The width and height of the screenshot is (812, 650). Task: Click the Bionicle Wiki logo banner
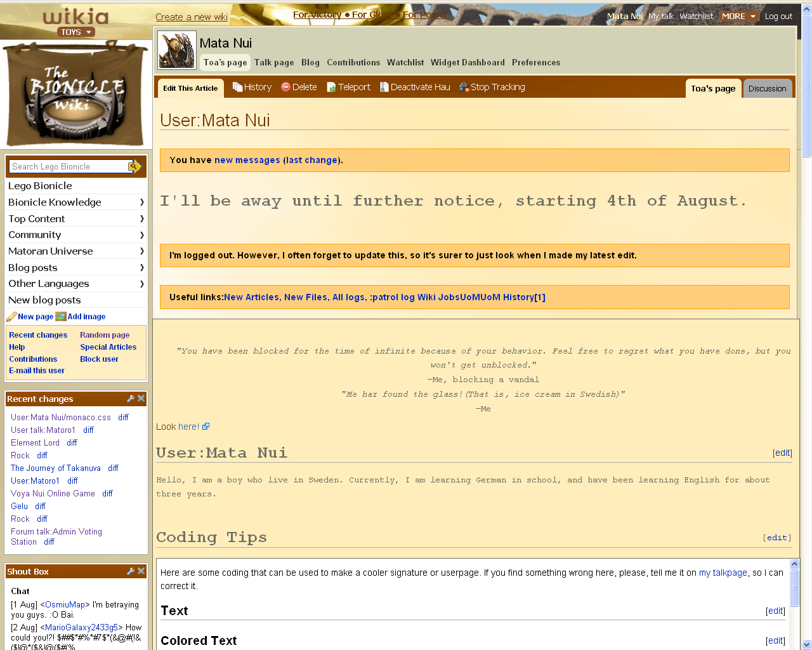[75, 94]
